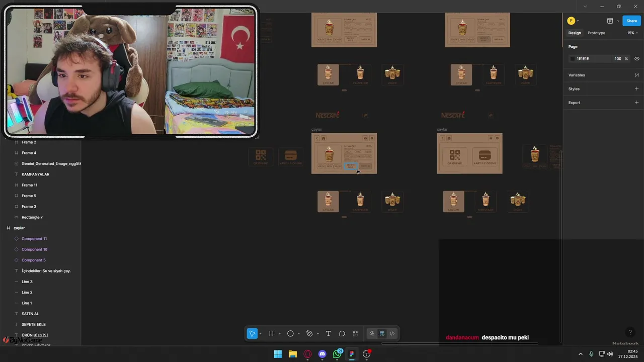Open Windows Start menu
The image size is (644, 362).
tap(278, 354)
